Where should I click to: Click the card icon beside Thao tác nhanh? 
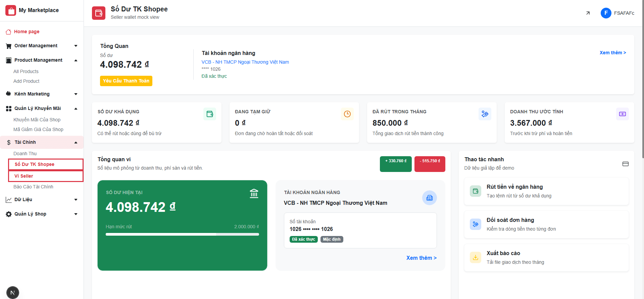click(626, 164)
